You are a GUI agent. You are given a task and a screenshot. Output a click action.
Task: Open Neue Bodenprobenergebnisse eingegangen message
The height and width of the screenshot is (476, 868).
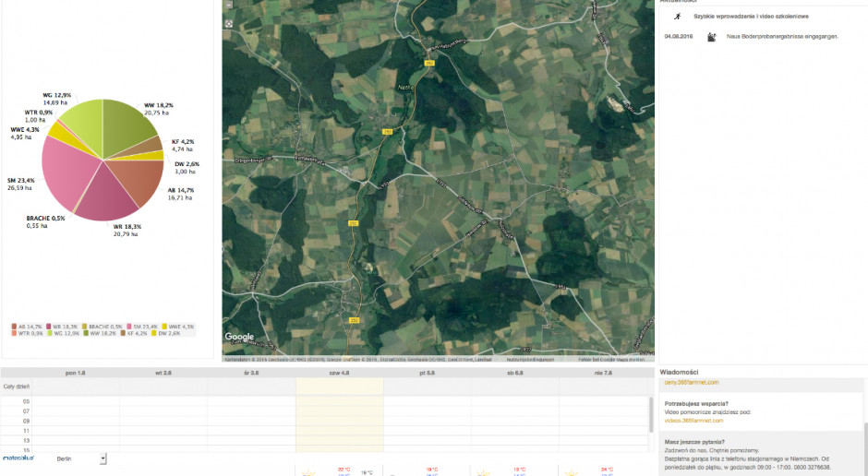click(782, 37)
